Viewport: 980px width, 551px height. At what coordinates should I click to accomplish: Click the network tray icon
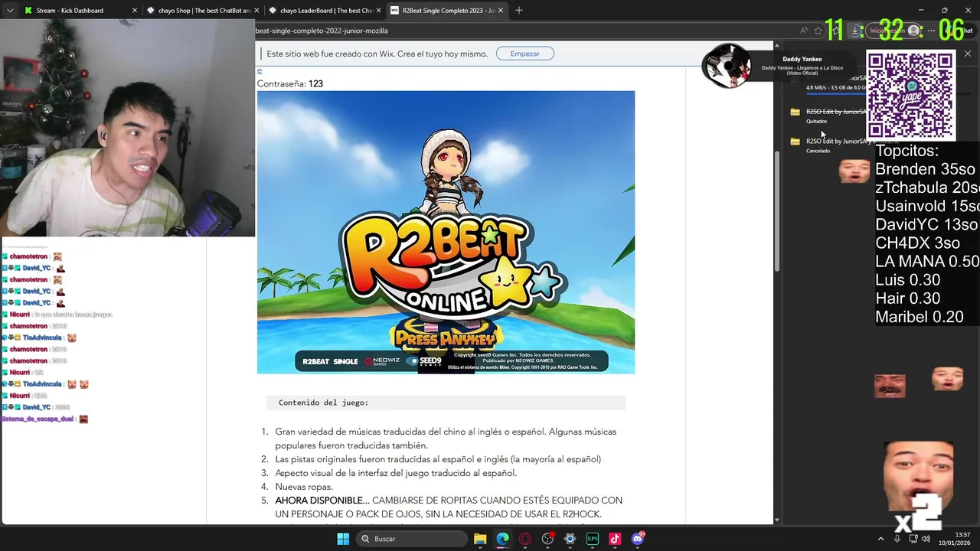pyautogui.click(x=913, y=539)
